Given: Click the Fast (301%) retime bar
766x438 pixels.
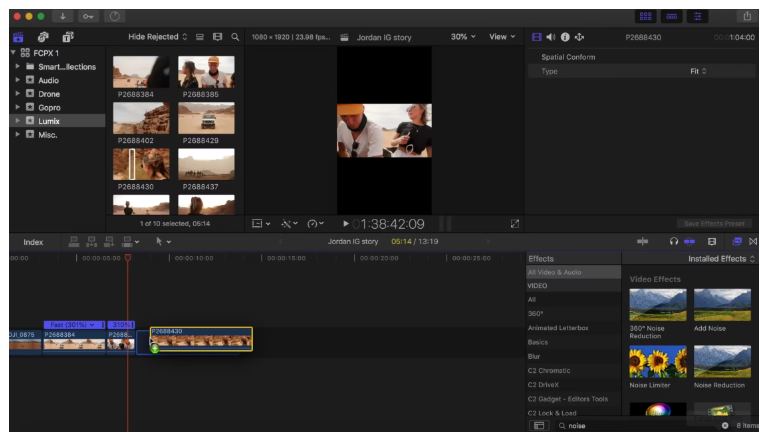Looking at the screenshot, I should [x=74, y=325].
